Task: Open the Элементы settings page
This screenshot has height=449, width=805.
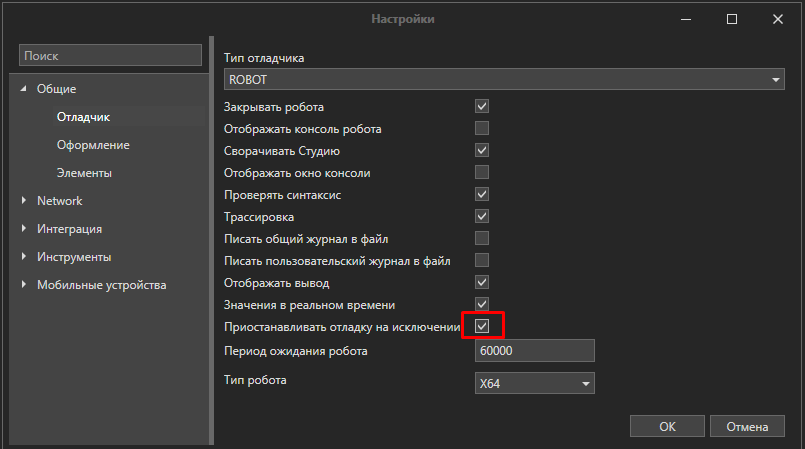Action: 84,173
